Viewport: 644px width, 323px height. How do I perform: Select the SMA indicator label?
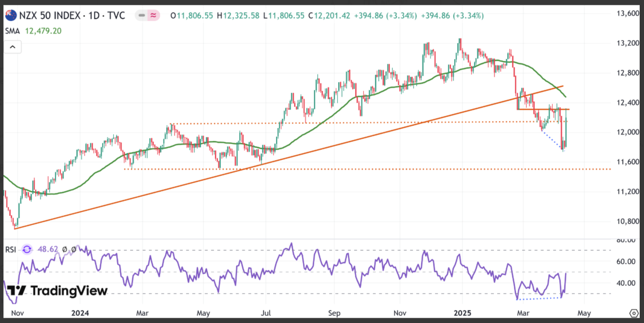point(13,31)
